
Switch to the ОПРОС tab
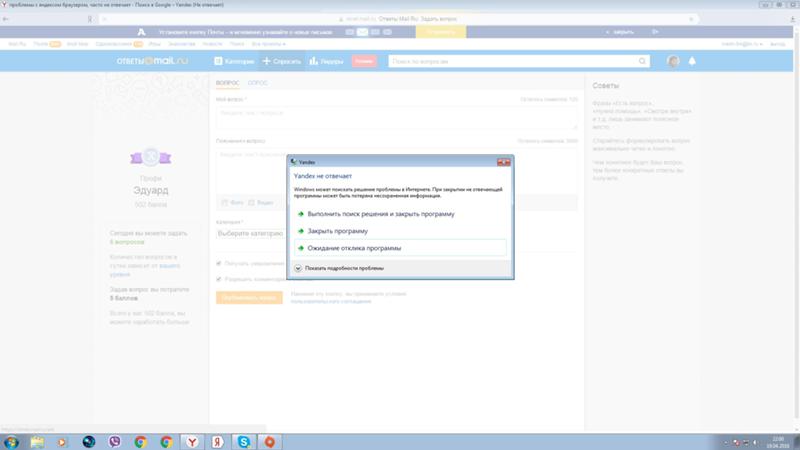pyautogui.click(x=257, y=83)
